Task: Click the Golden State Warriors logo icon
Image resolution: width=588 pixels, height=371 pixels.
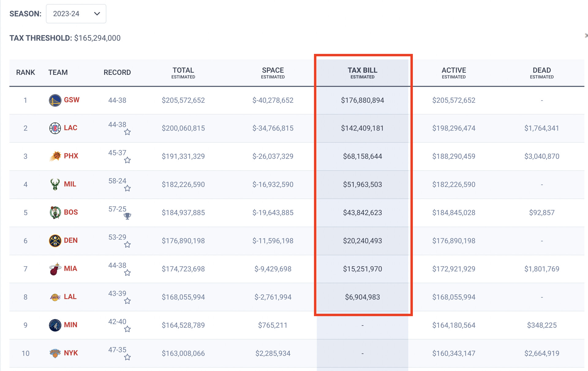Action: click(x=55, y=100)
